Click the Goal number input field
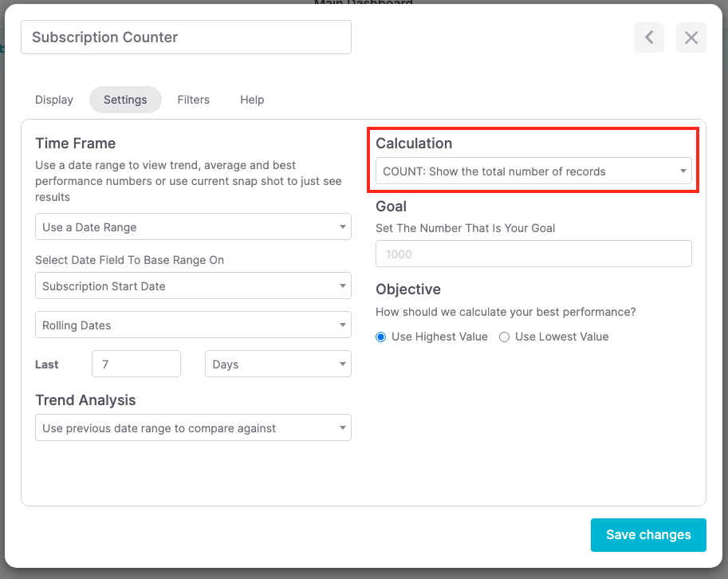 533,254
